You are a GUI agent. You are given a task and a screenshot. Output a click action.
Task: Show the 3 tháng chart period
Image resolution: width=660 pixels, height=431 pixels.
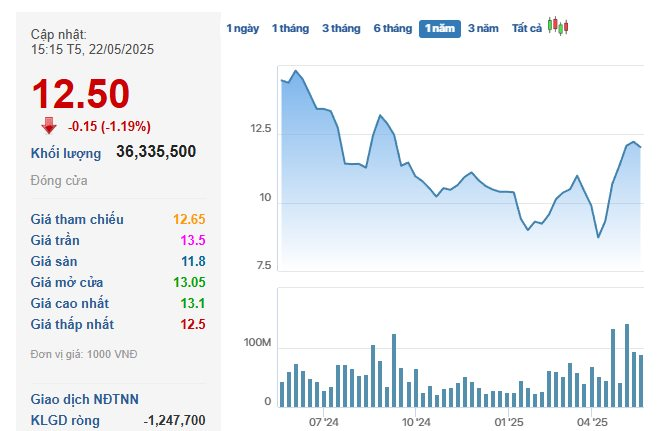(341, 29)
